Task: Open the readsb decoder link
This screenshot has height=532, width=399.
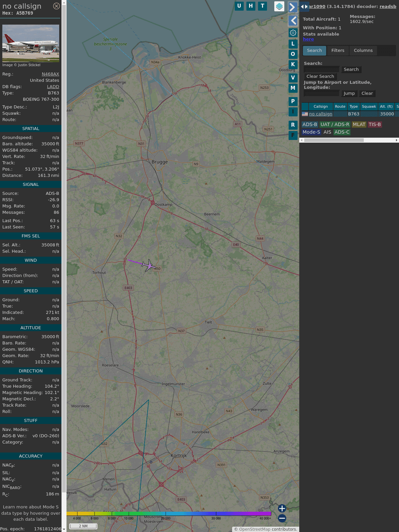Action: [388, 6]
